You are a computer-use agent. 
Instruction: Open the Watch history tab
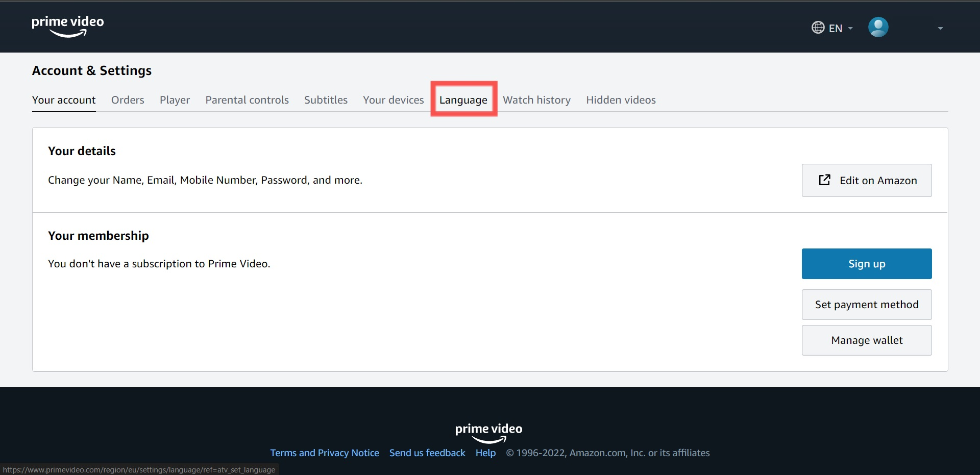(536, 100)
